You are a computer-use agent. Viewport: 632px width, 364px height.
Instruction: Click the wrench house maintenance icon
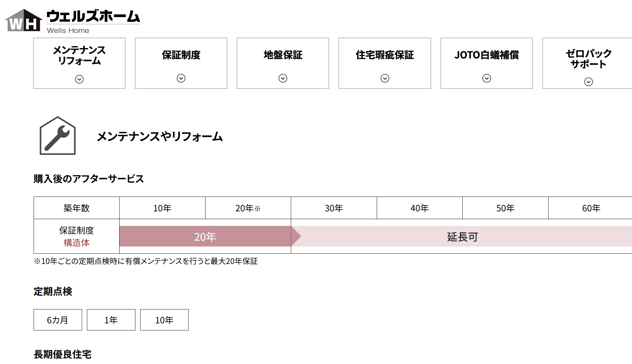pos(58,136)
